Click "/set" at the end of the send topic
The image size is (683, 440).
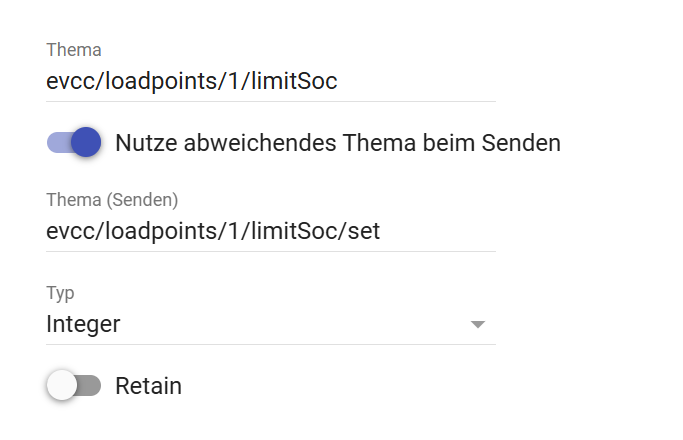coord(360,232)
